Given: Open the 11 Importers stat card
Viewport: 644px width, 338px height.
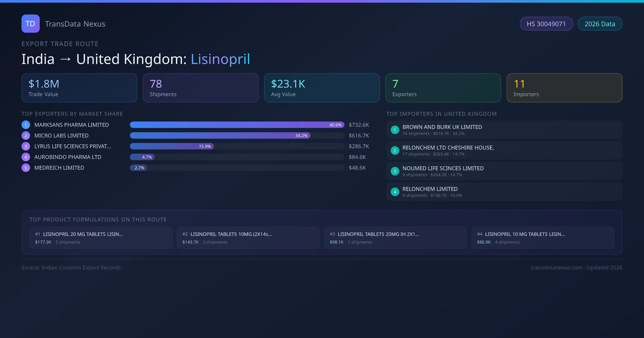Looking at the screenshot, I should click(564, 88).
